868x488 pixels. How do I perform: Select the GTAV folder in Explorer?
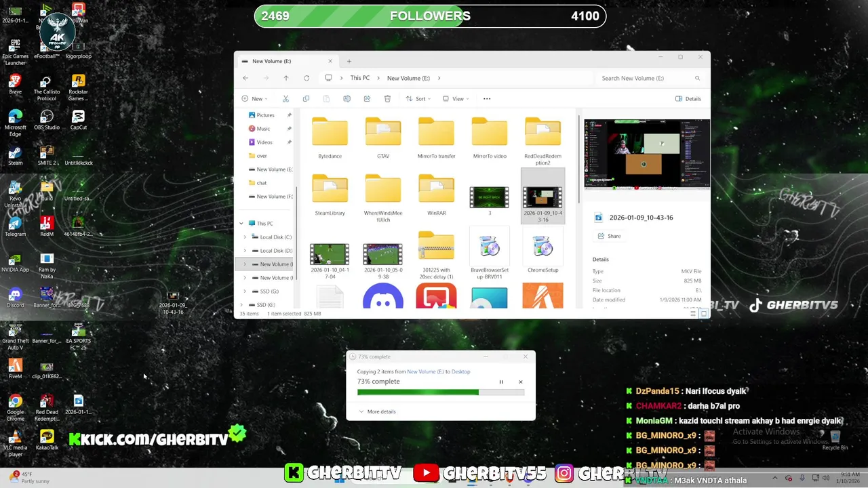point(383,138)
